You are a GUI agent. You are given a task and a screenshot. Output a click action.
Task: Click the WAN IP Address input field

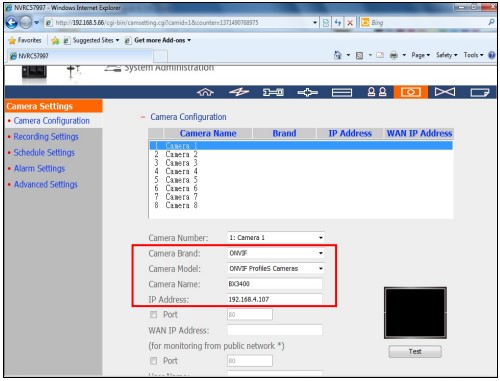275,330
